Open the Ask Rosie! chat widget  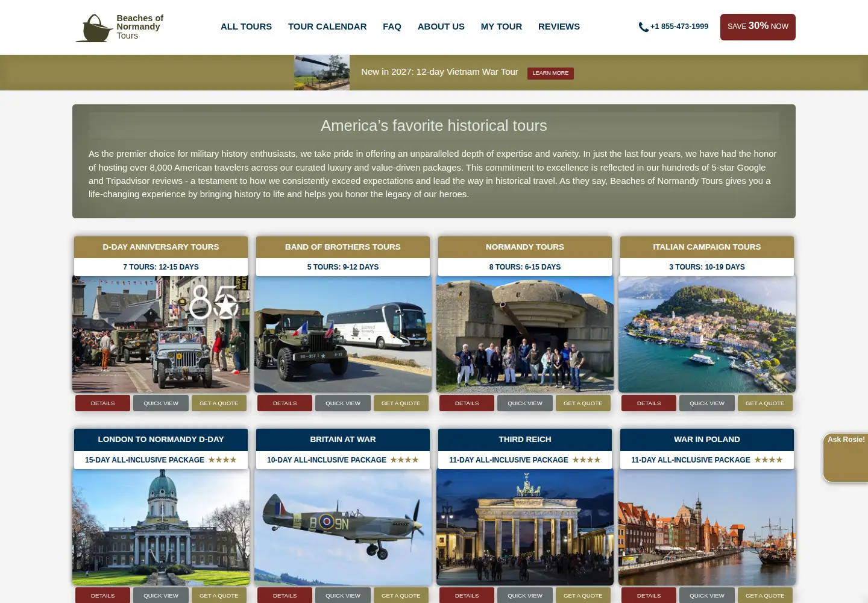click(x=846, y=457)
